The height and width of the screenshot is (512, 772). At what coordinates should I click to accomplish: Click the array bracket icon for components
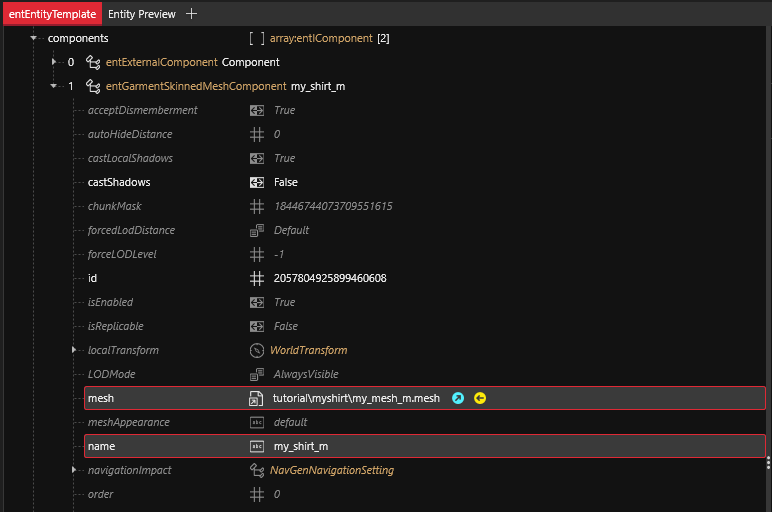[x=256, y=38]
